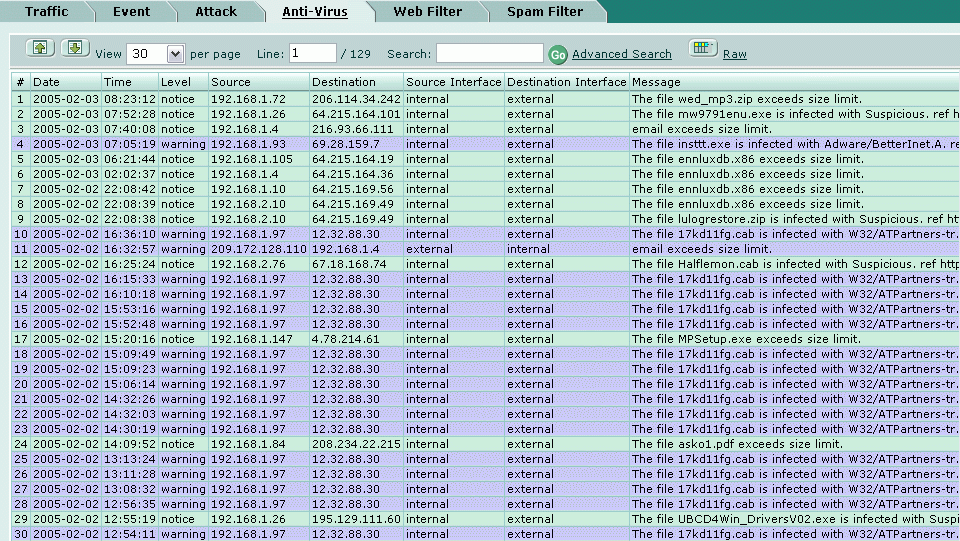Click destination IP 64.215.169.56

click(353, 189)
